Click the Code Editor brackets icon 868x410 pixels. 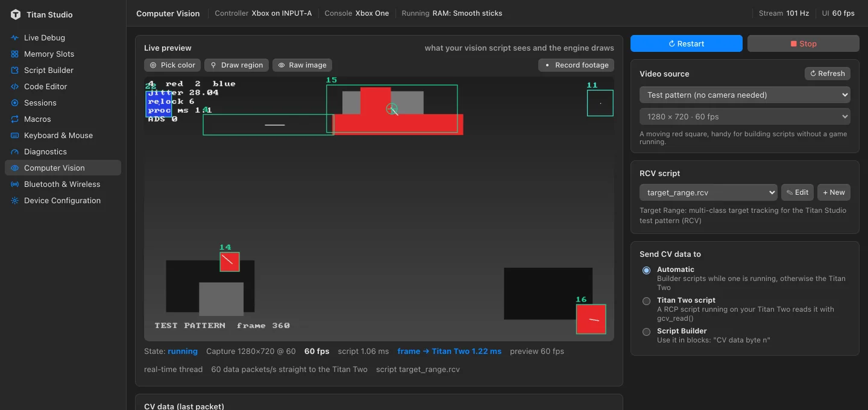coord(15,86)
